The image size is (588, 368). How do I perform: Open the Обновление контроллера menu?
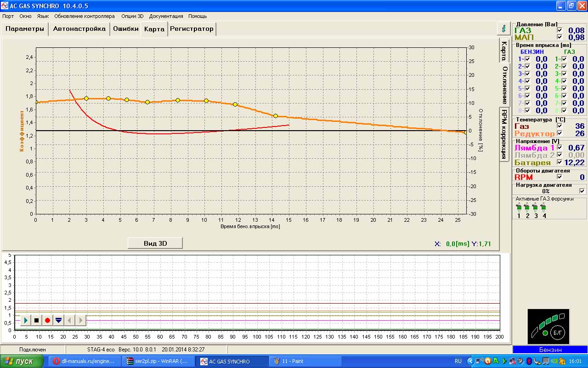pos(85,16)
